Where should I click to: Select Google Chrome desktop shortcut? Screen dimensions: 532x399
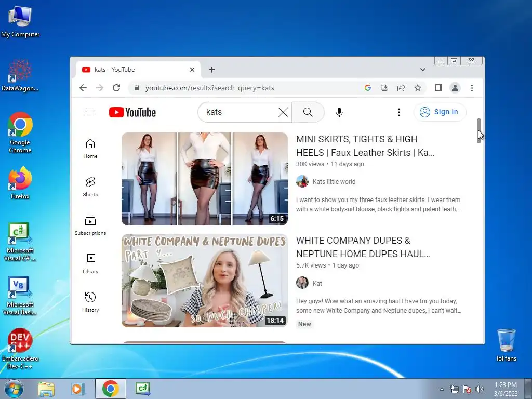(20, 132)
